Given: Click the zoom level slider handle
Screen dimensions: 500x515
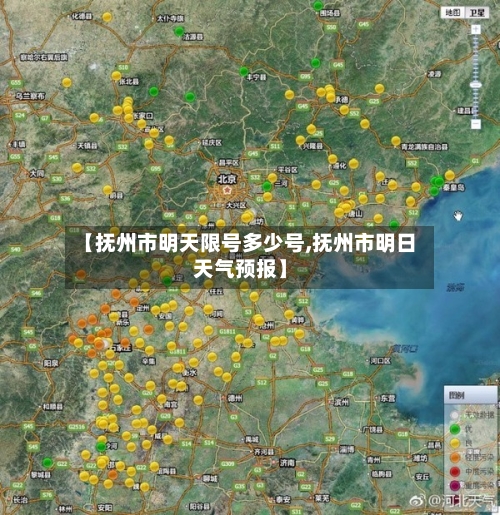Looking at the screenshot, I should click(476, 85).
